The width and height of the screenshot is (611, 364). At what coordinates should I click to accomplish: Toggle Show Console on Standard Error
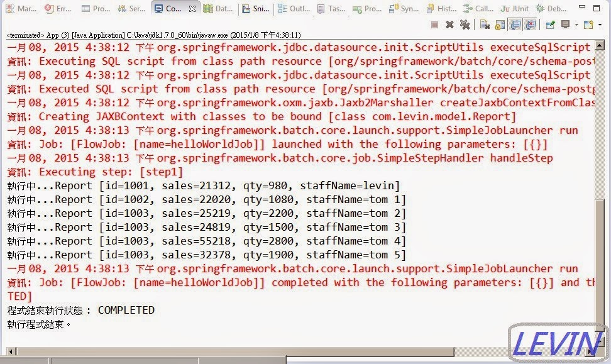click(x=530, y=23)
